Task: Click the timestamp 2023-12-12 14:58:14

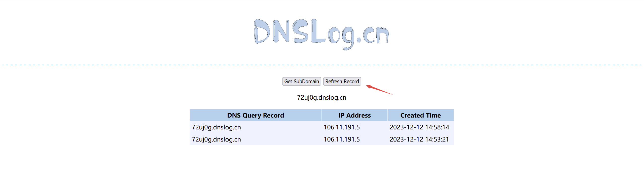Action: coord(419,127)
